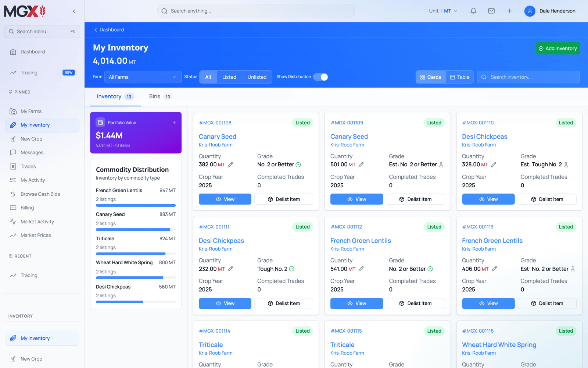Focus the Search anything field
This screenshot has height=368, width=588.
coord(256,11)
